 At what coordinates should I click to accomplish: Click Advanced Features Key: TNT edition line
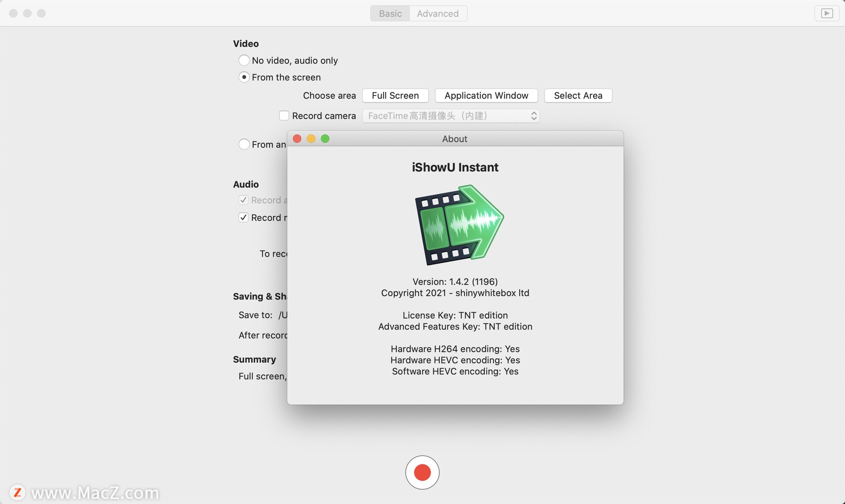point(455,326)
